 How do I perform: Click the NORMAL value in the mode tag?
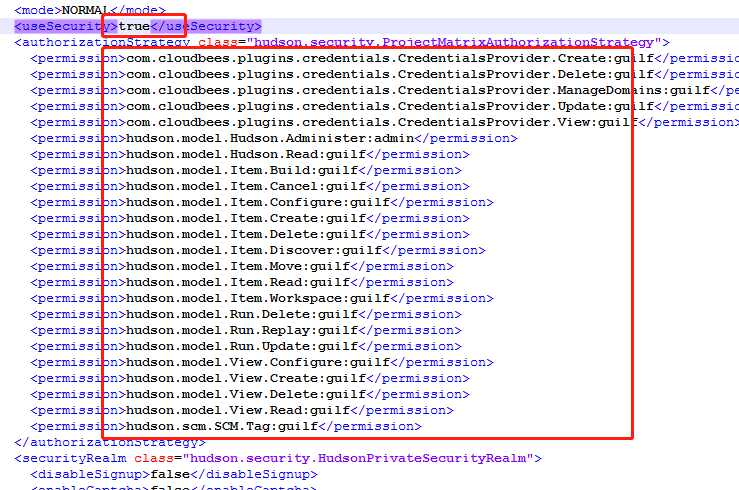(x=86, y=10)
